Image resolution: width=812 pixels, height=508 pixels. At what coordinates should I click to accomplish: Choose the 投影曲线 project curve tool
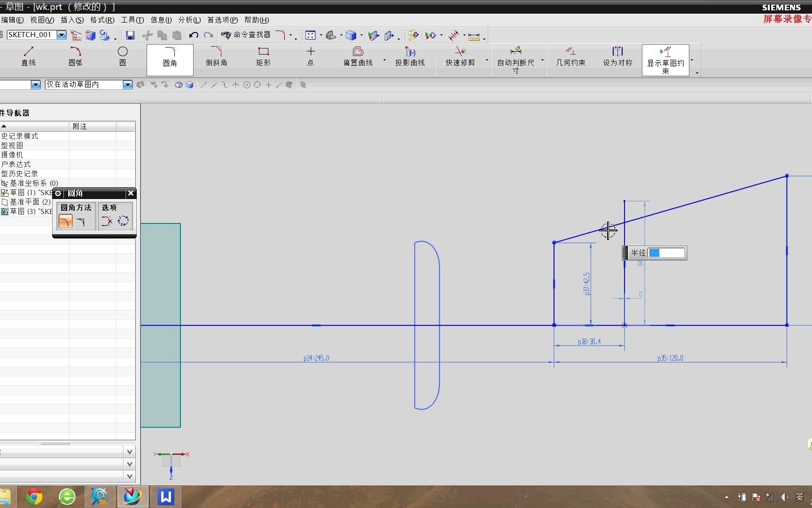[410, 56]
